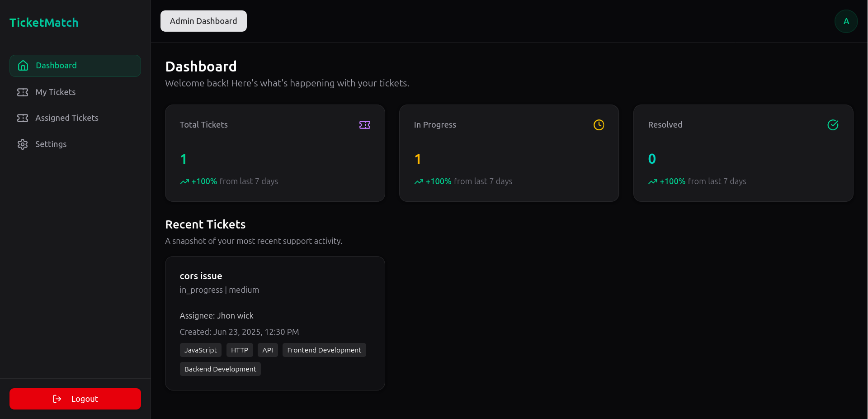868x419 pixels.
Task: Click the Total Tickets count "1"
Action: (x=184, y=159)
